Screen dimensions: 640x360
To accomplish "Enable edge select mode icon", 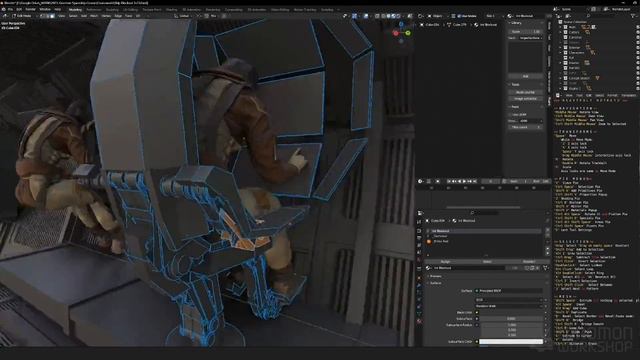I will coord(47,16).
